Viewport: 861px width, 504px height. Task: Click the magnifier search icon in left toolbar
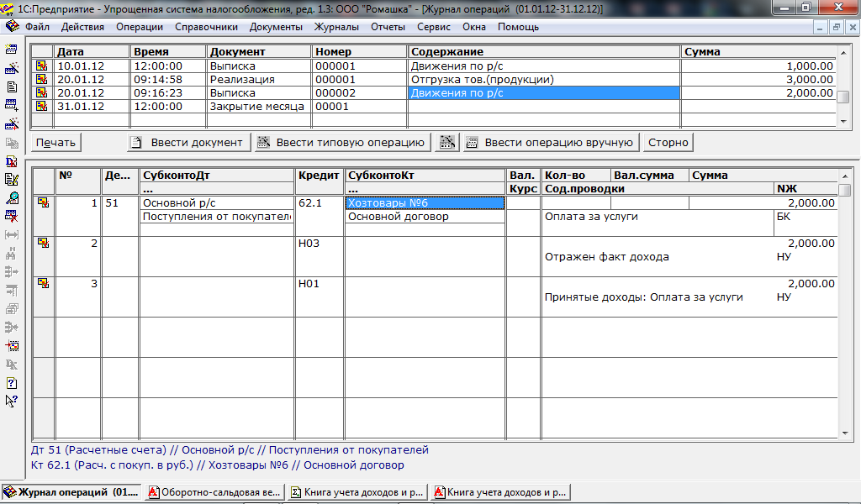(12, 198)
